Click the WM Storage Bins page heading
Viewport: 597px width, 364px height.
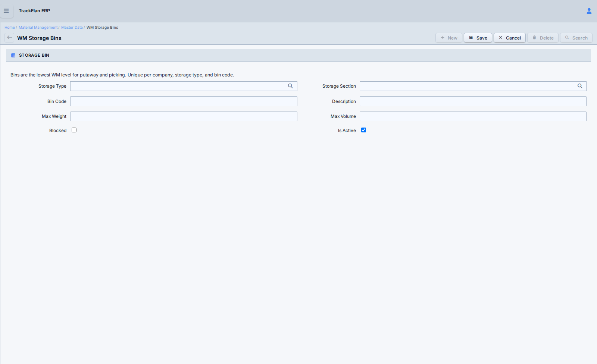tap(39, 38)
